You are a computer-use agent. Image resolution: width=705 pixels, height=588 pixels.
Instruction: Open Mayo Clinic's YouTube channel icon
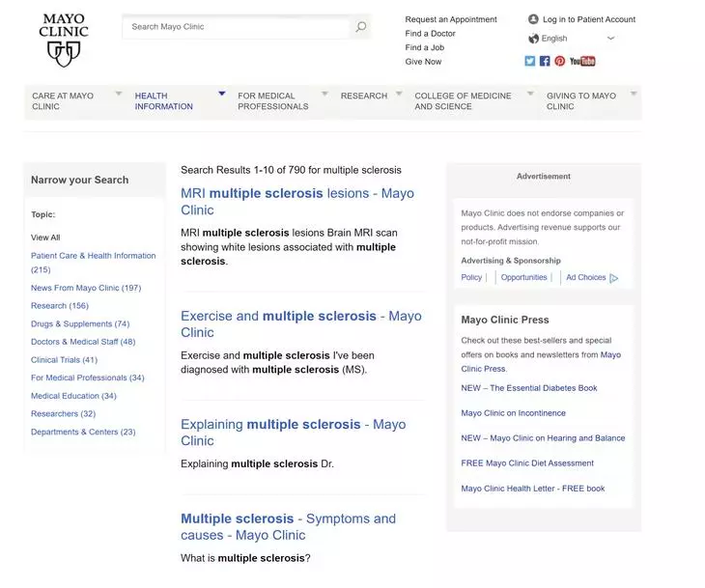point(582,61)
